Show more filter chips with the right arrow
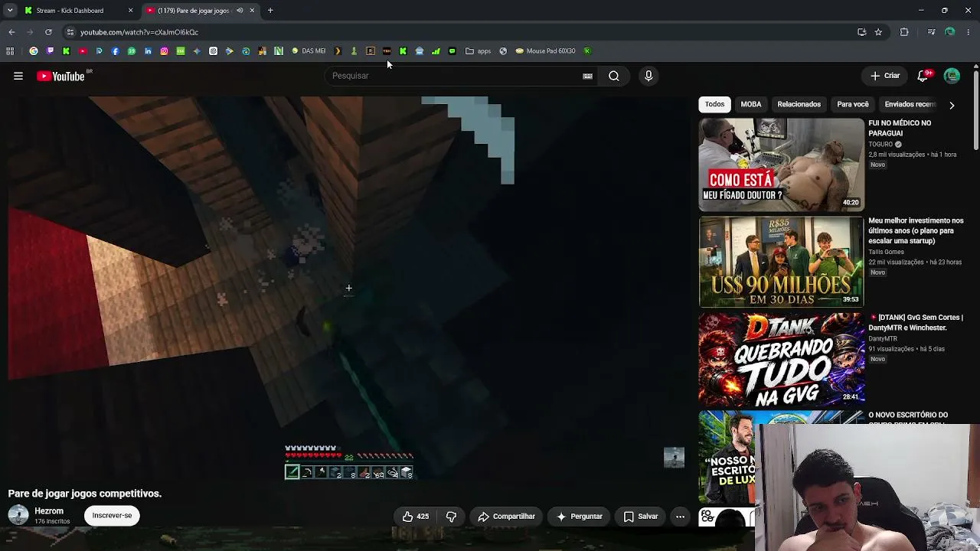The image size is (980, 551). (952, 105)
